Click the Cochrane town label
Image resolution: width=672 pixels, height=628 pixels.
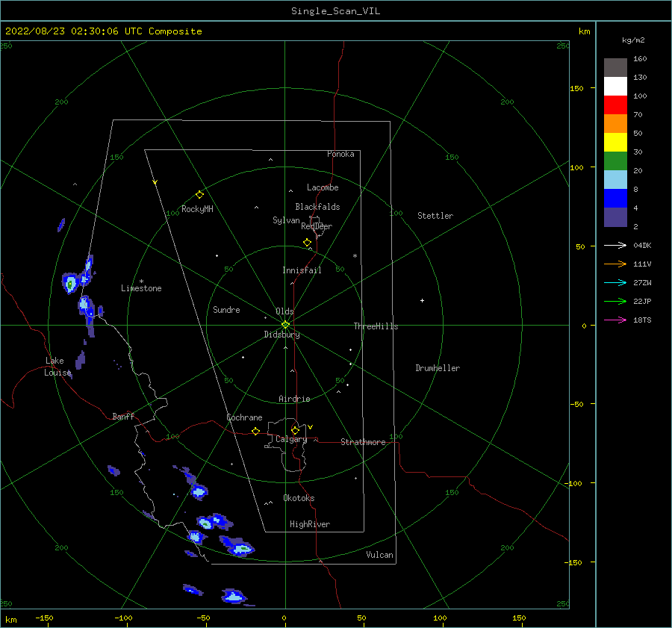coord(244,417)
